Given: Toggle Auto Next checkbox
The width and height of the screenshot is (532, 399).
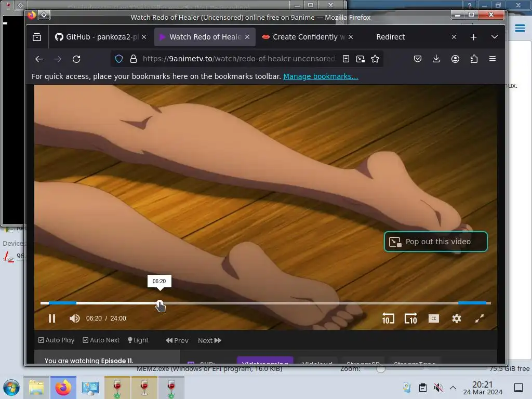Looking at the screenshot, I should coord(101,340).
